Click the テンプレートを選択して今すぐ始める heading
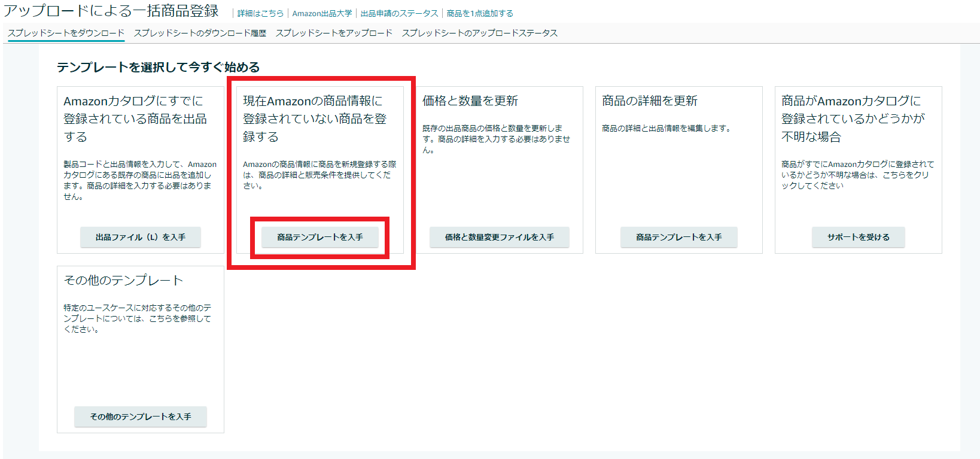 click(159, 67)
